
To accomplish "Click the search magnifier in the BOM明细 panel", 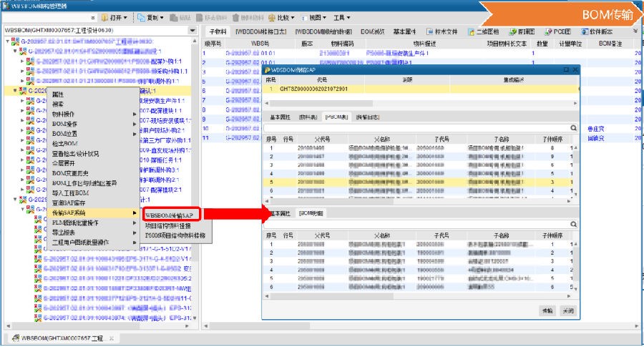I will pos(573,223).
